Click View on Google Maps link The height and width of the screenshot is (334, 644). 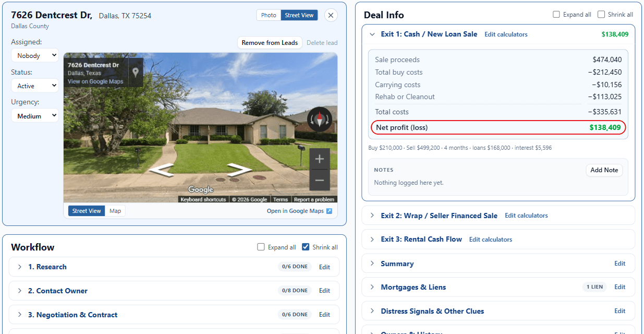[x=95, y=81]
